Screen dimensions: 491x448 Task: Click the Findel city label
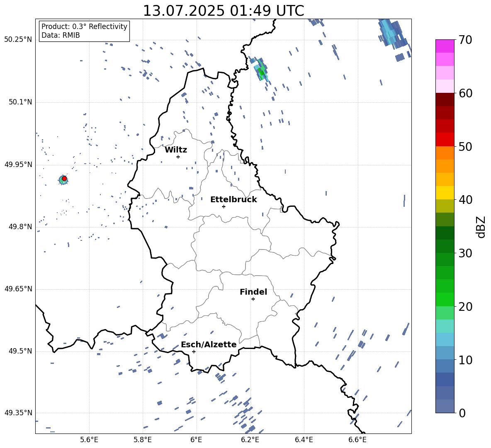(253, 292)
